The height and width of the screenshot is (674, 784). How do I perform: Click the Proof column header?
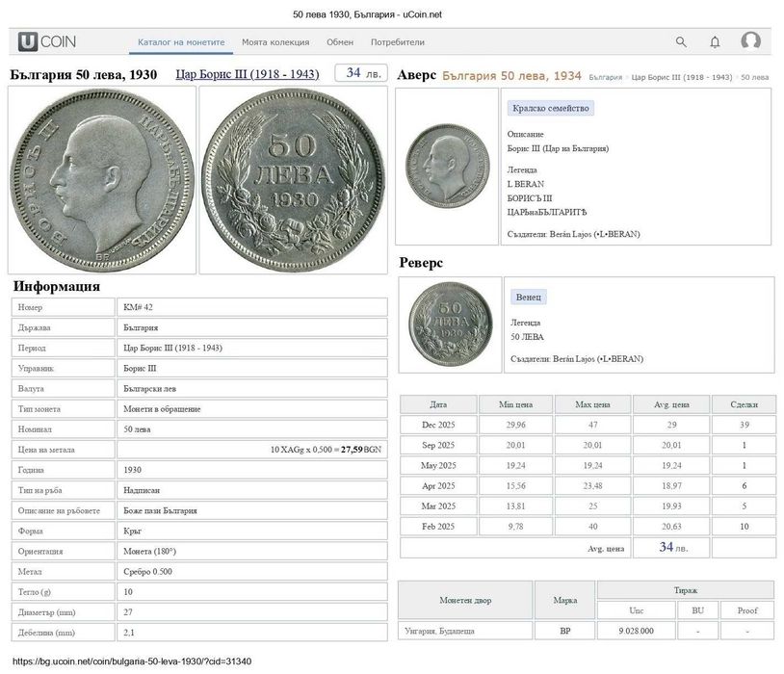747,610
